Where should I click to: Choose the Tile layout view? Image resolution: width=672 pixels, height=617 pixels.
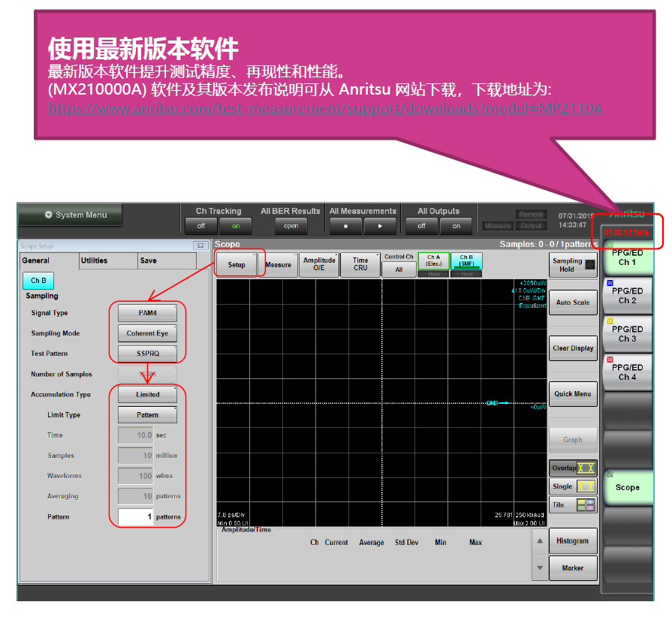(x=573, y=505)
